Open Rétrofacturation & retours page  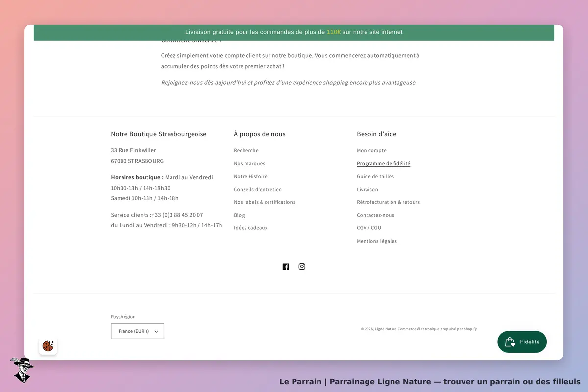(x=388, y=202)
